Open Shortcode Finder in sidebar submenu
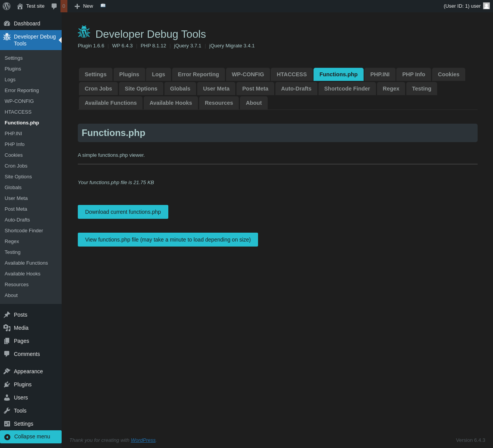Image resolution: width=493 pixels, height=448 pixels. [24, 231]
